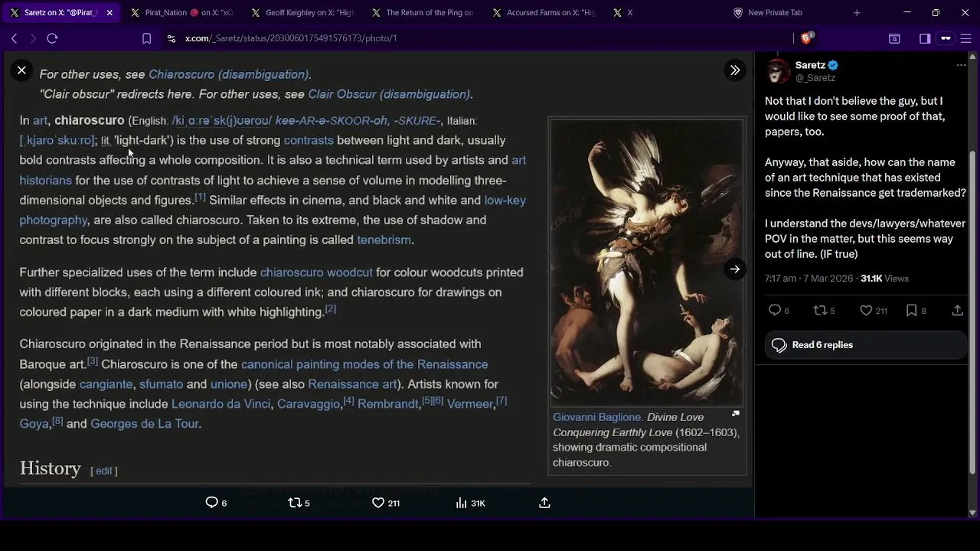
Task: Click the browser forward arrow
Action: 33,38
